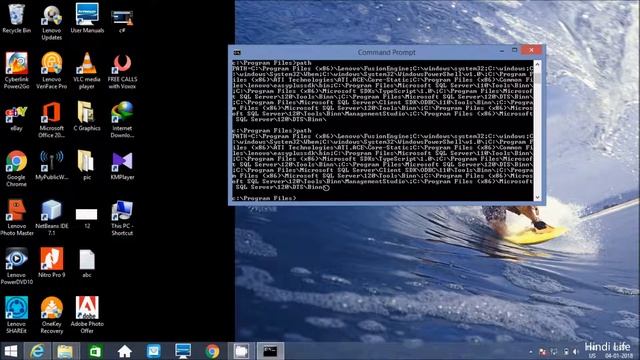Open User Manuals desktop shortcut
The image size is (640, 360).
pos(87,19)
